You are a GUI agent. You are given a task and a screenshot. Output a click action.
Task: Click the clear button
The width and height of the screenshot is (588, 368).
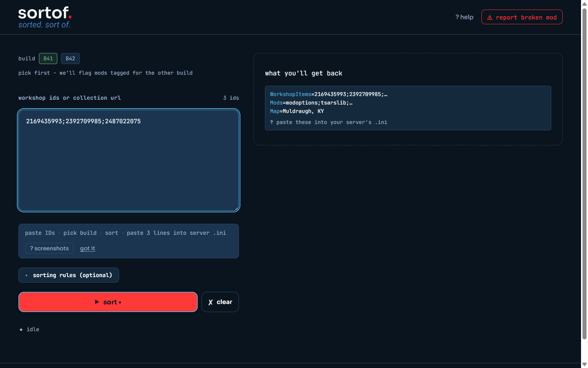220,302
